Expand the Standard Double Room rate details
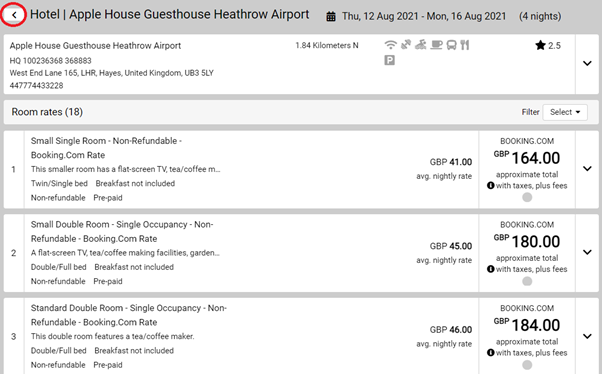This screenshot has height=374, width=602. (587, 336)
